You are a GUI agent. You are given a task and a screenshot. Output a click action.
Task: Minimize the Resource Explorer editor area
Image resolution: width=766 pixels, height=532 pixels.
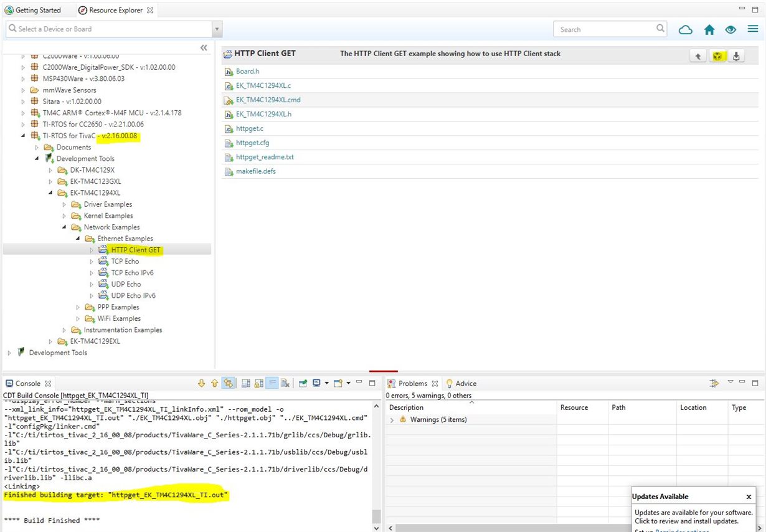pos(741,9)
